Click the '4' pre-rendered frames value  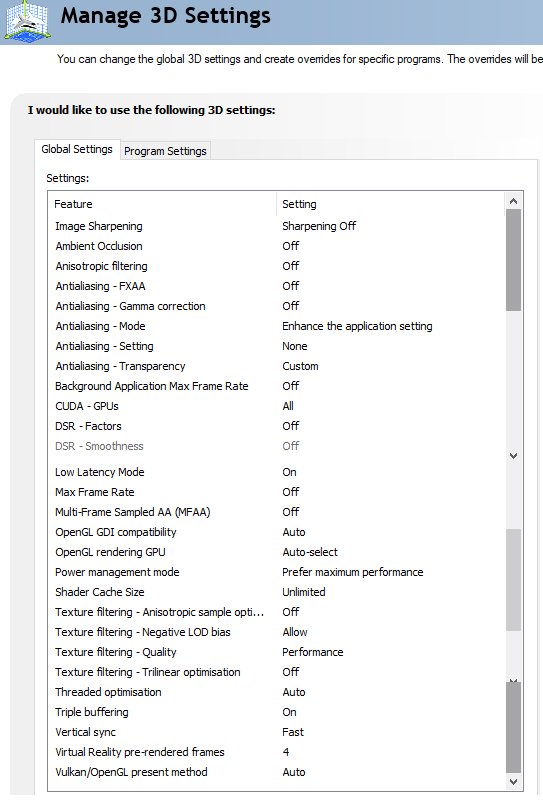click(x=286, y=752)
